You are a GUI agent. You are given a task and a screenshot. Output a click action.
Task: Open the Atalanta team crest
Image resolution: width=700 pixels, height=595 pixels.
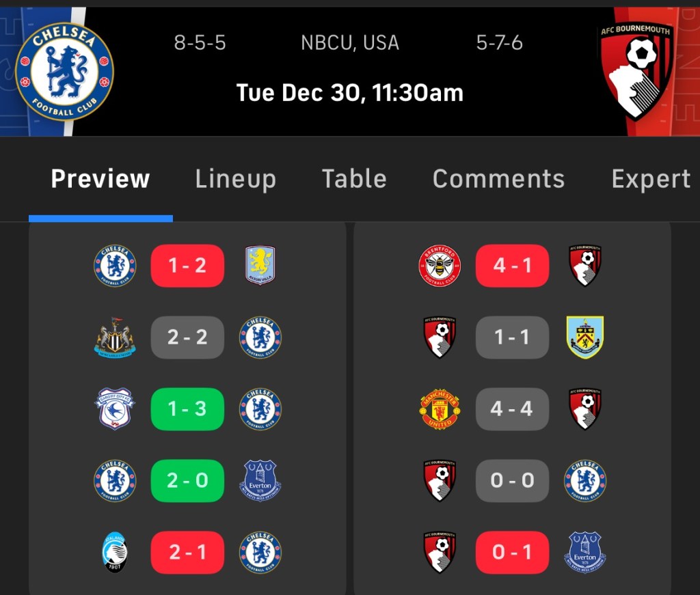(x=115, y=552)
